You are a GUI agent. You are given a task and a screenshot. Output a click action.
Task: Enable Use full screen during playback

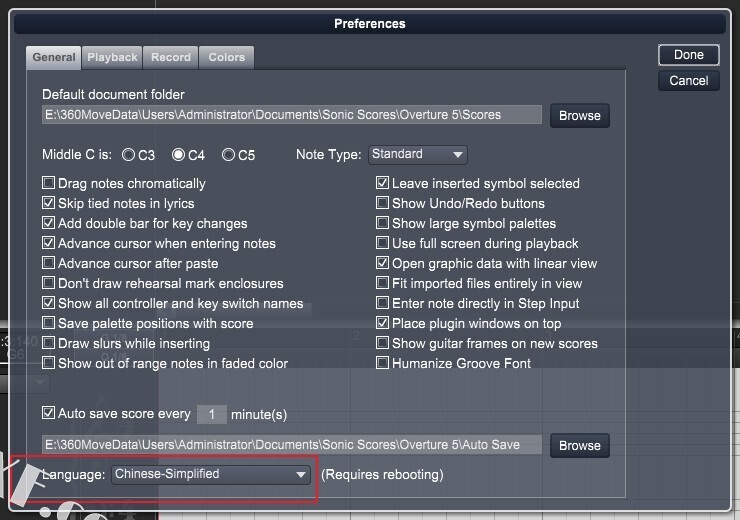(x=383, y=244)
